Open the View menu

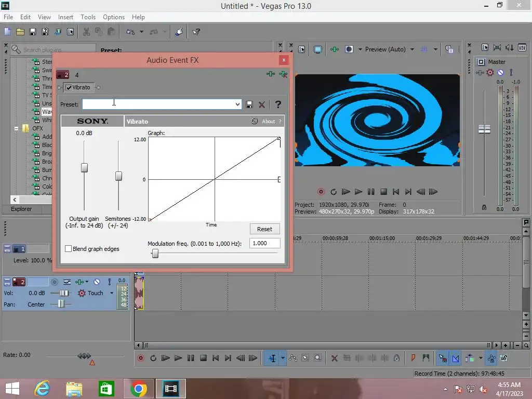(44, 17)
